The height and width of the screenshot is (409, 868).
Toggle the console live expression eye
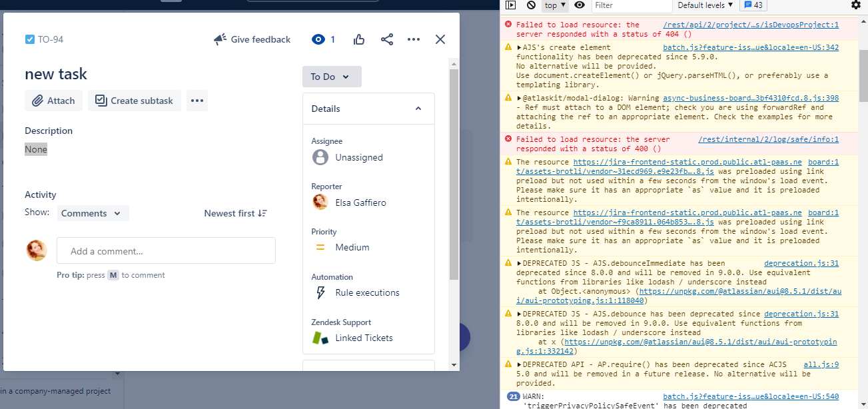(580, 5)
